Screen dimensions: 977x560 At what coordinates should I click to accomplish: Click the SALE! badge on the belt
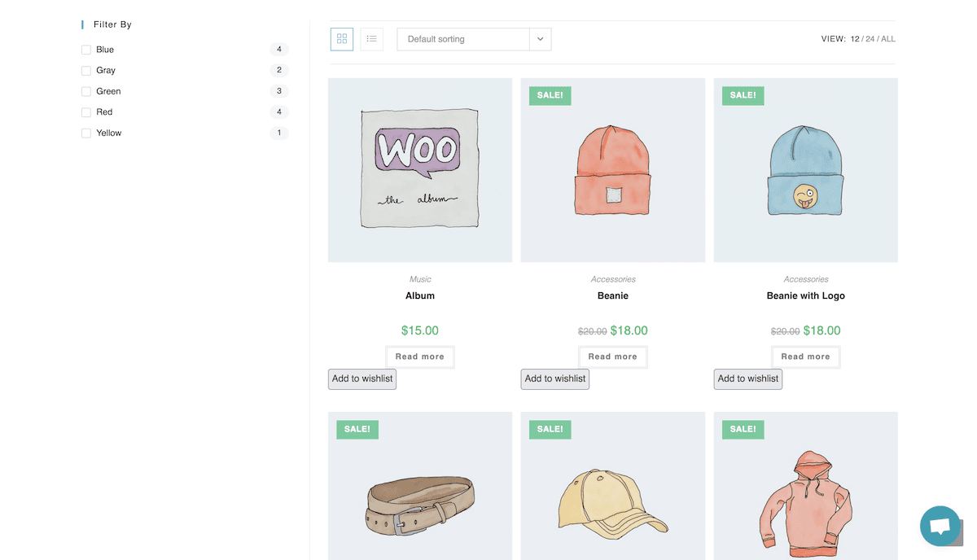click(357, 429)
